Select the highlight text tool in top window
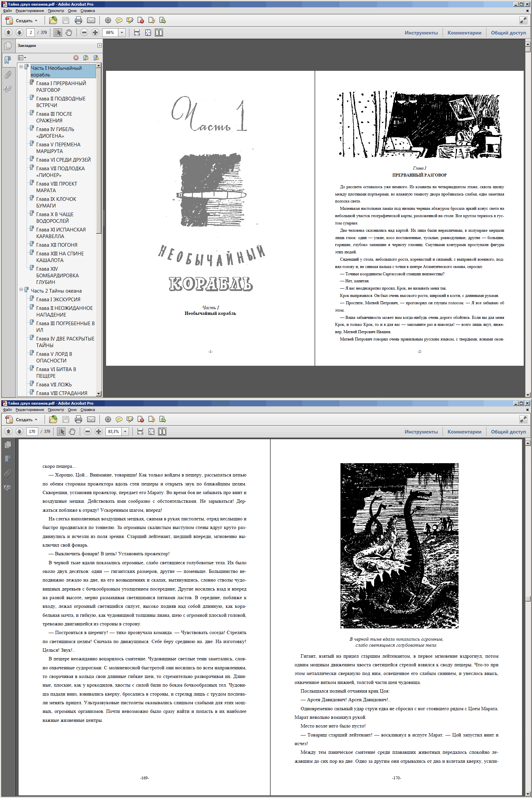This screenshot has height=798, width=532. [x=130, y=20]
